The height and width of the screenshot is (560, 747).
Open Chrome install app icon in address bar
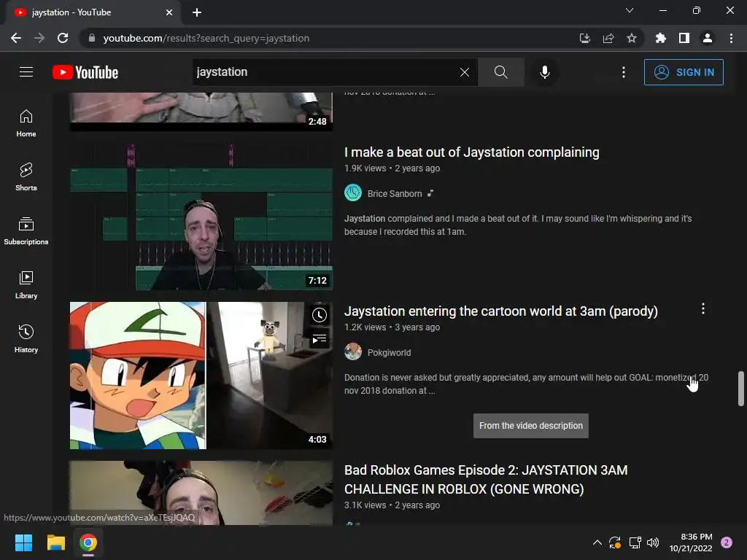click(x=584, y=38)
